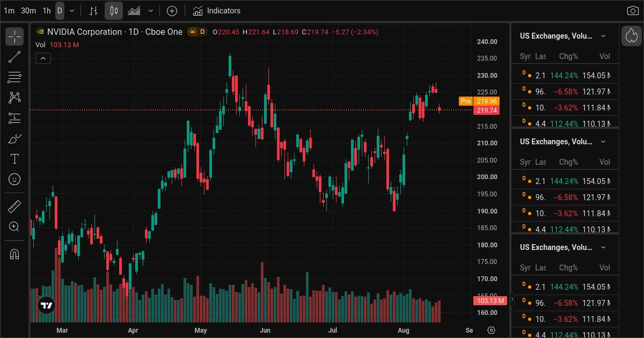Select the trend line drawing tool
This screenshot has width=644, height=338.
[x=14, y=57]
